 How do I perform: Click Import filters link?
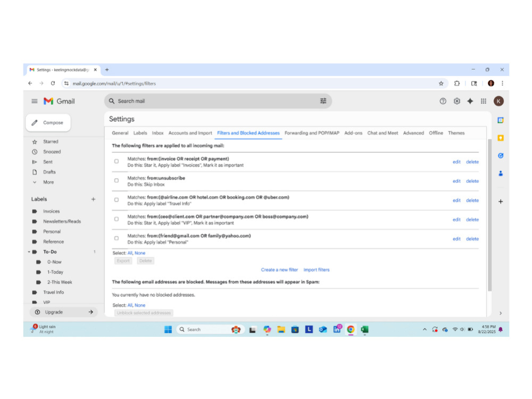point(316,270)
